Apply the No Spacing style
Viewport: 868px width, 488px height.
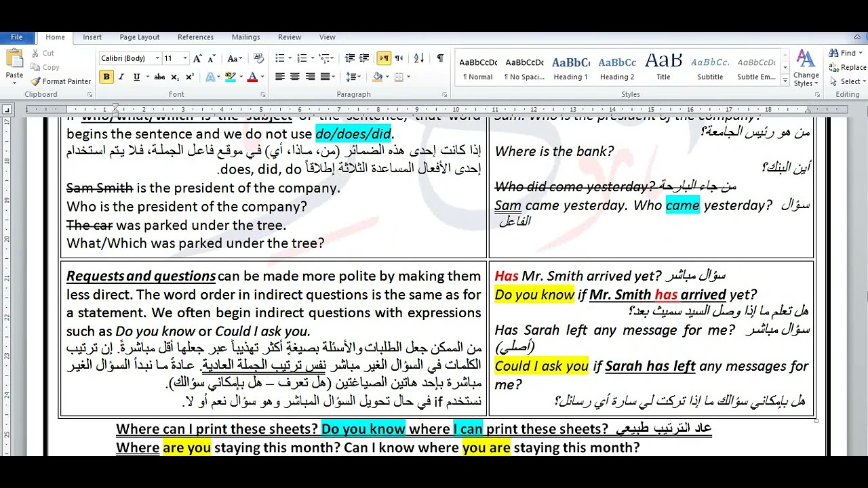524,68
